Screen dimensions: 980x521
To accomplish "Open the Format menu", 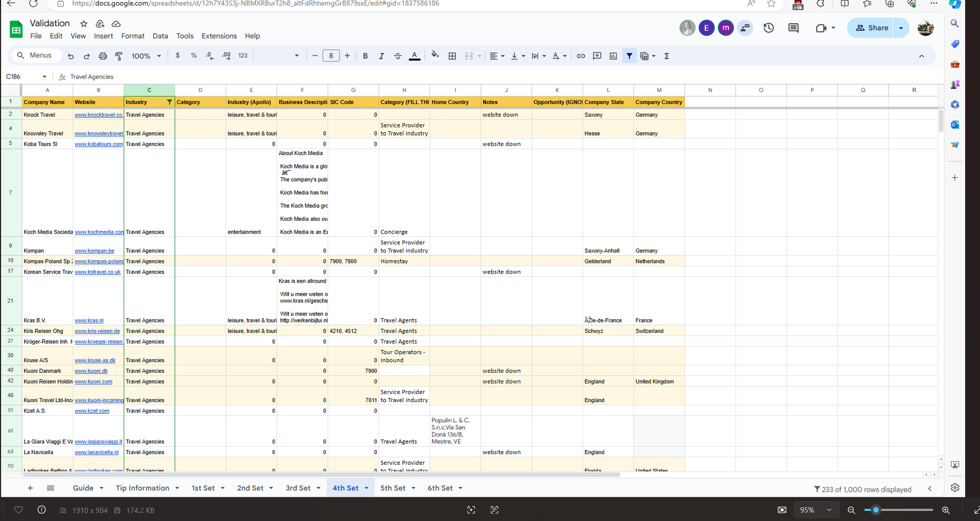I will coord(133,36).
